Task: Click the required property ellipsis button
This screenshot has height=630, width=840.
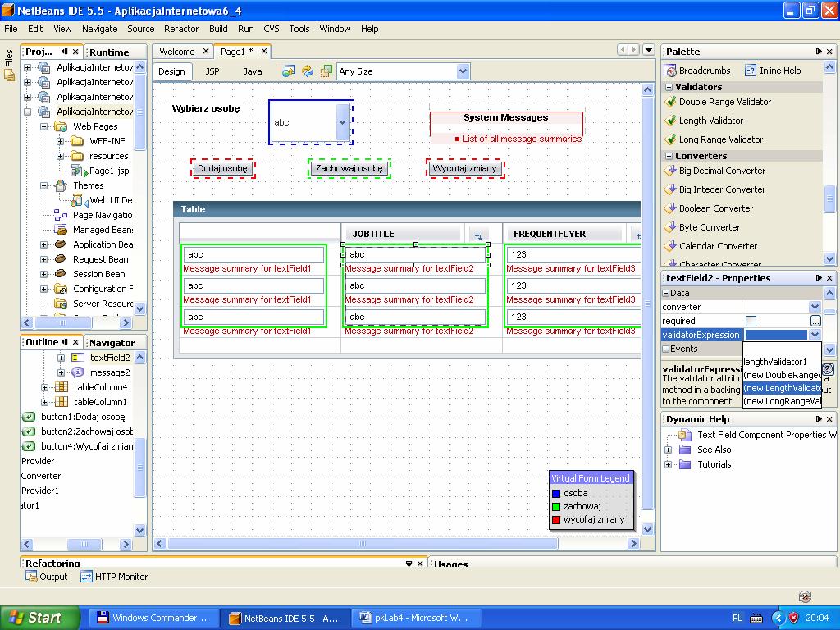Action: pos(815,321)
